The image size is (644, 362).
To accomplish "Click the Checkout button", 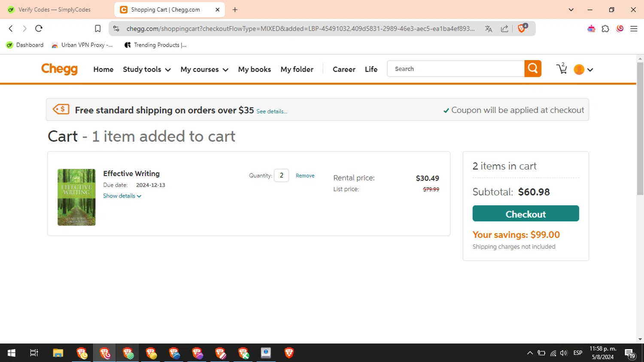I will [x=526, y=213].
